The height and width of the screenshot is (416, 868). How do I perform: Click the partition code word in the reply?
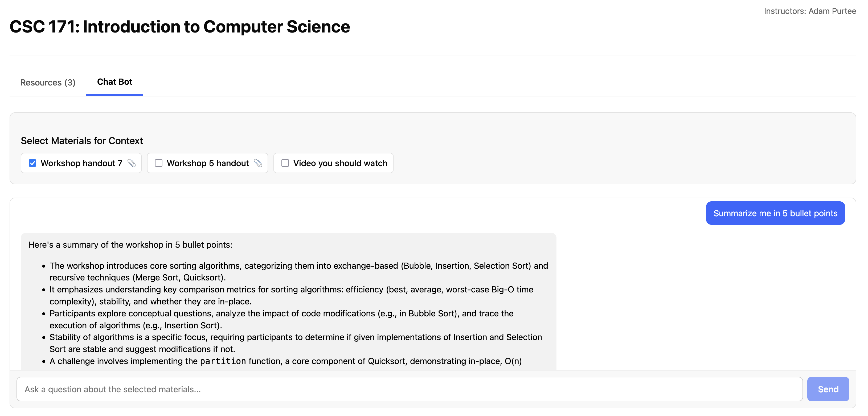(223, 361)
